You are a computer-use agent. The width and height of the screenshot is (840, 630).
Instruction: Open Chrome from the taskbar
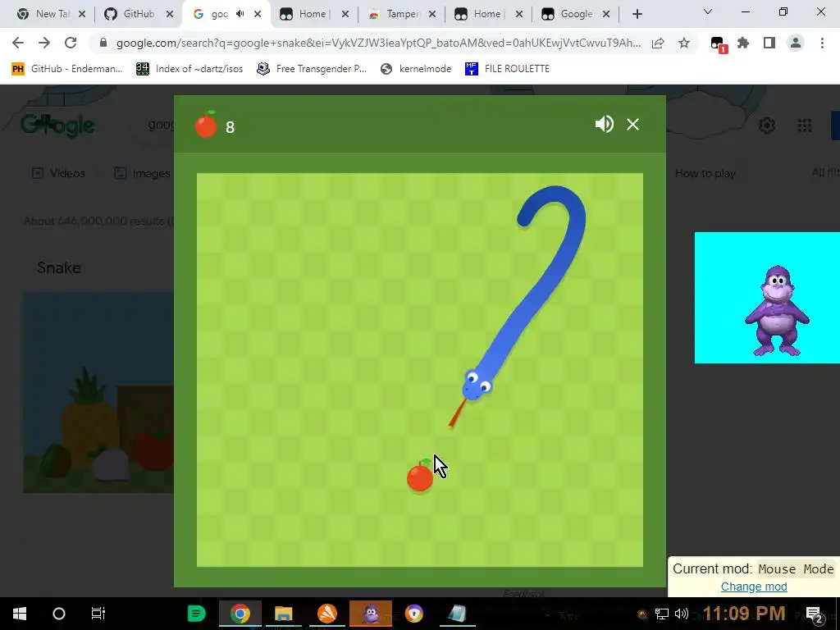pyautogui.click(x=240, y=614)
